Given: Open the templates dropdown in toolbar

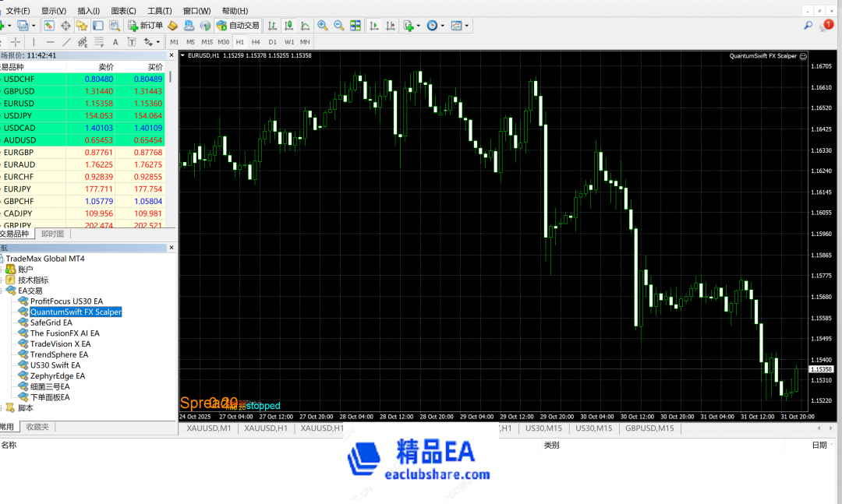Looking at the screenshot, I should [x=467, y=26].
